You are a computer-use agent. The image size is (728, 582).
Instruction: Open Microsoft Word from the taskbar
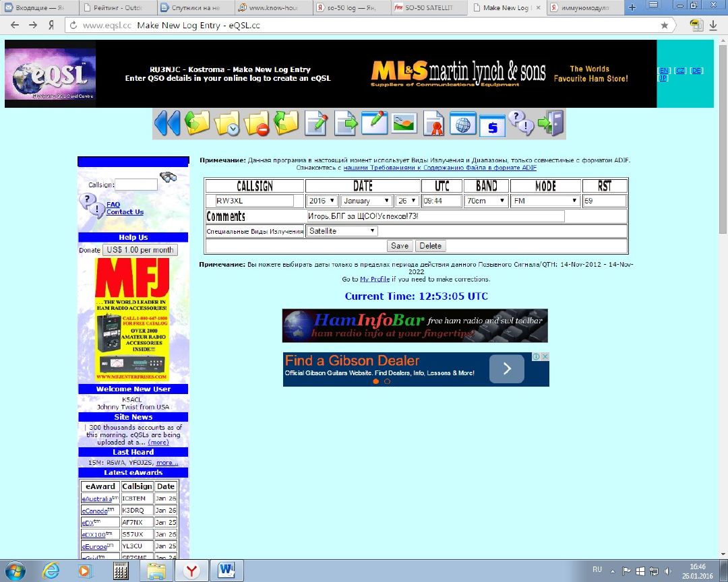click(x=226, y=571)
